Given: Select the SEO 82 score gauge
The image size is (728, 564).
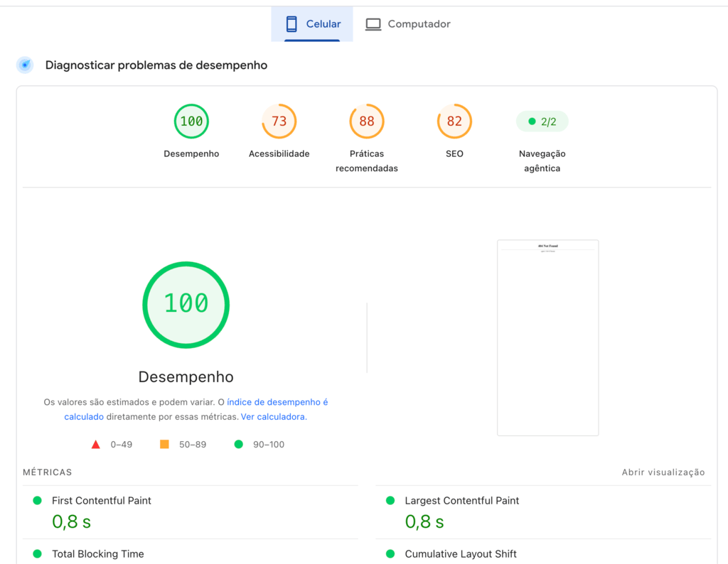Looking at the screenshot, I should click(454, 121).
